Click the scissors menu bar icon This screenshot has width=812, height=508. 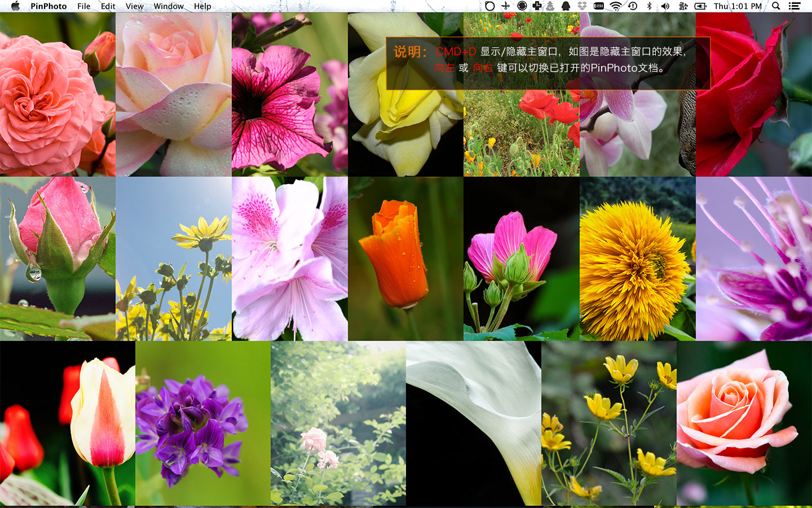click(x=506, y=6)
